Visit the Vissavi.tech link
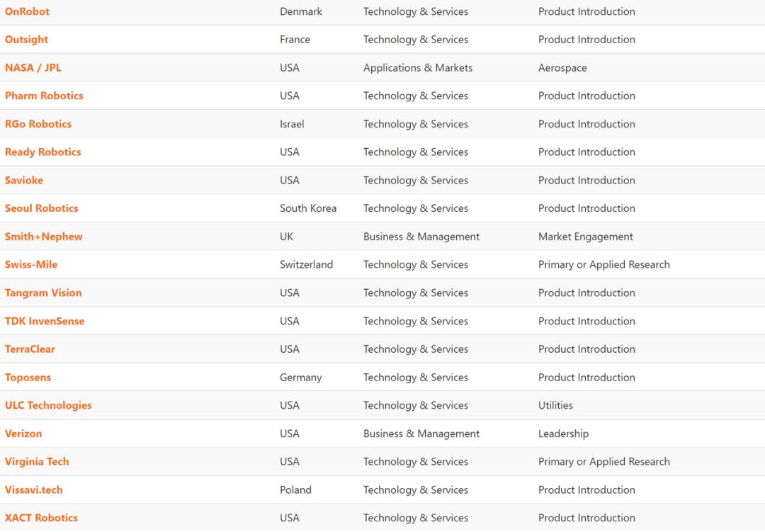 [x=34, y=489]
